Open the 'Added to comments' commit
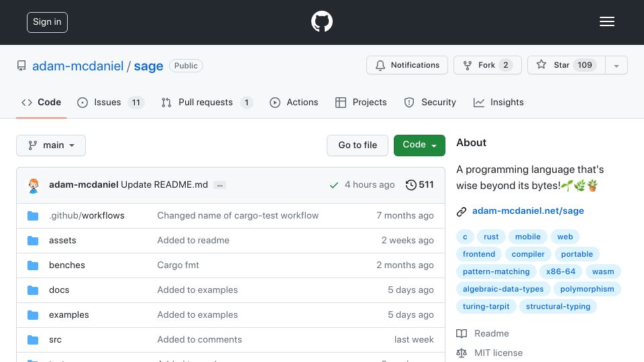Viewport: 644px width, 362px height. [199, 339]
